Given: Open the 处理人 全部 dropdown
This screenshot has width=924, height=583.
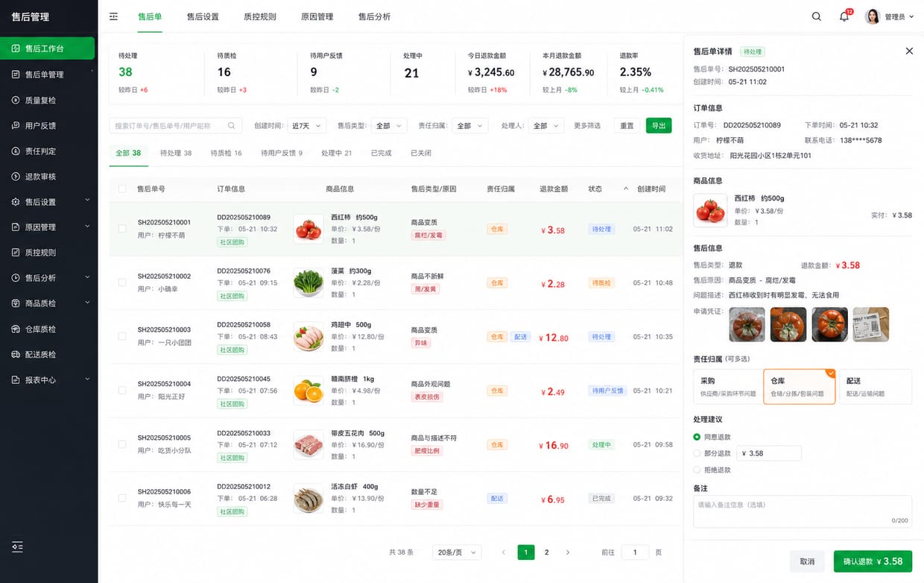Looking at the screenshot, I should (545, 126).
